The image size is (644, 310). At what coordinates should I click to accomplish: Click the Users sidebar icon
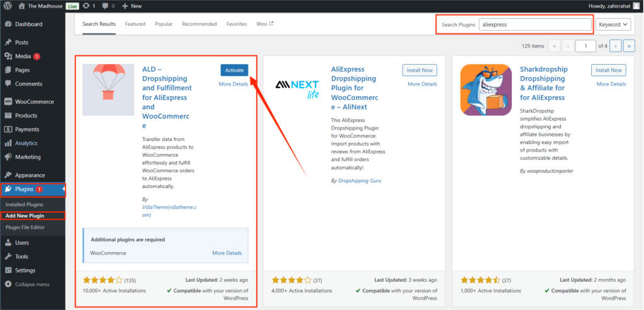(8, 243)
